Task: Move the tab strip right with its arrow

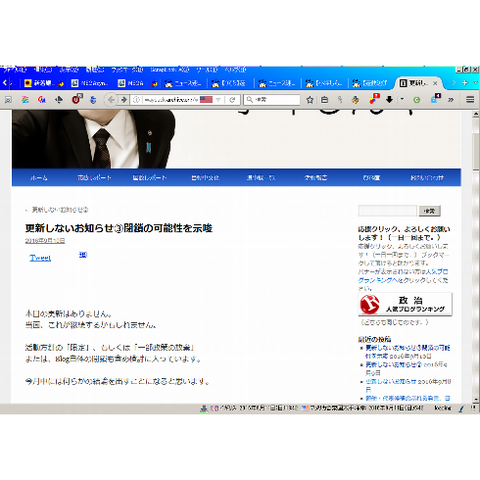Action: click(454, 83)
